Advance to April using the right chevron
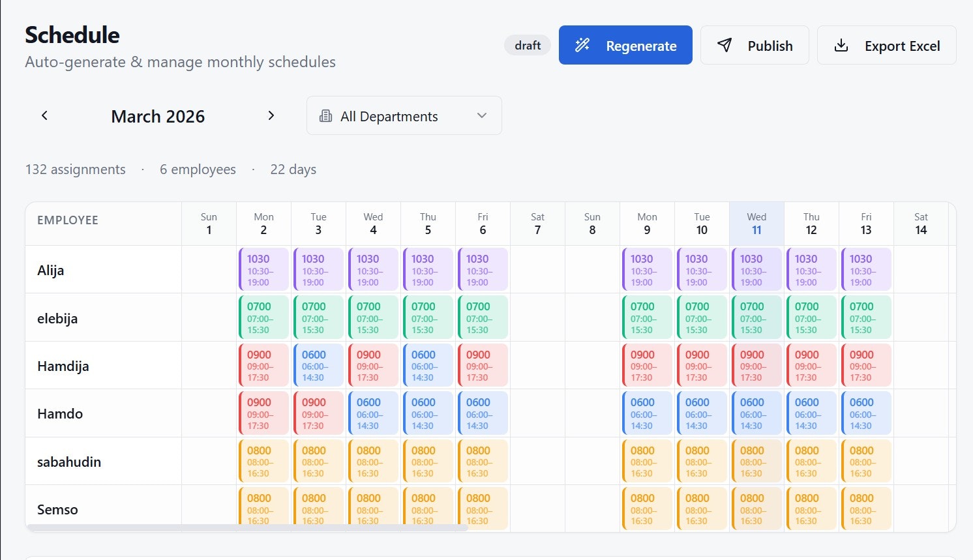This screenshot has height=560, width=973. tap(271, 115)
